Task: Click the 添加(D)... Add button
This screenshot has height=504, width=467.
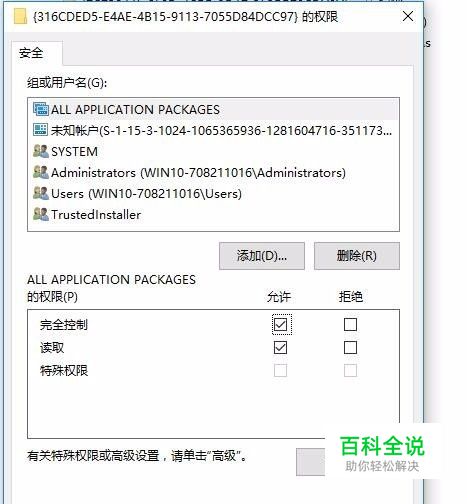Action: pos(262,256)
